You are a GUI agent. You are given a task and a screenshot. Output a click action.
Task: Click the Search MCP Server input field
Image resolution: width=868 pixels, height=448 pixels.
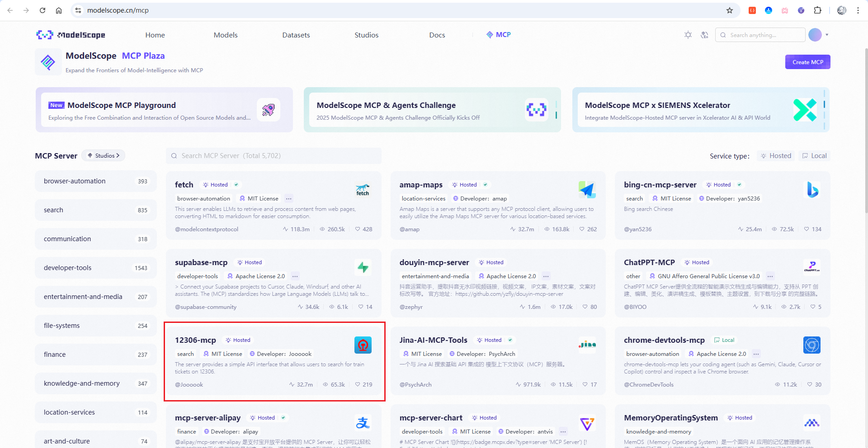274,156
